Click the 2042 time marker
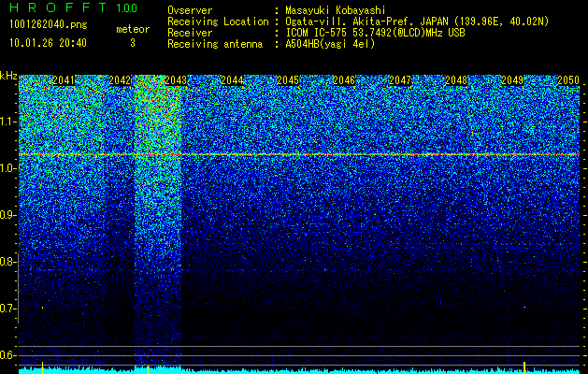The width and height of the screenshot is (588, 374). click(120, 80)
